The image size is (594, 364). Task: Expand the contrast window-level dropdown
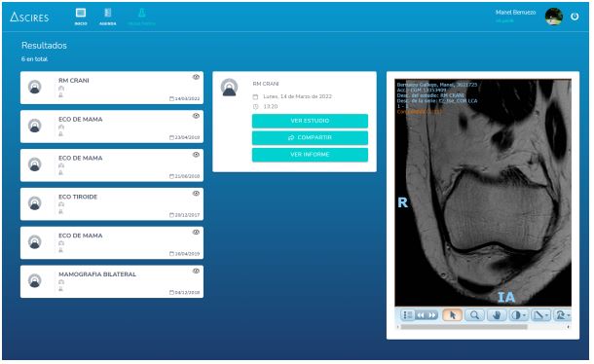pos(524,315)
